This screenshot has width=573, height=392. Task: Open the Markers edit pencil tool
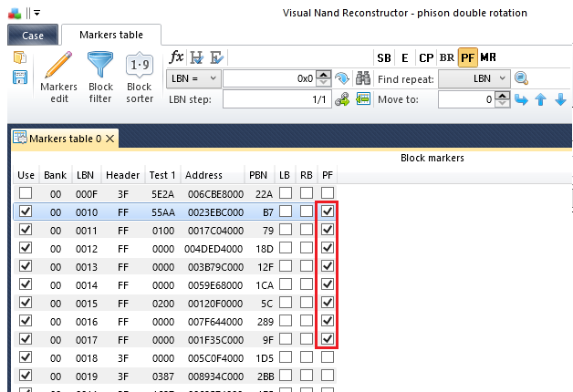[x=58, y=77]
